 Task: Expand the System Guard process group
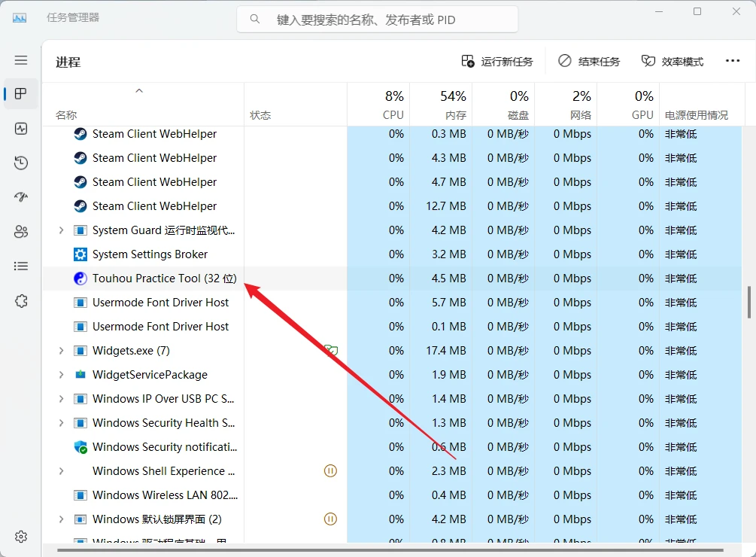[61, 230]
